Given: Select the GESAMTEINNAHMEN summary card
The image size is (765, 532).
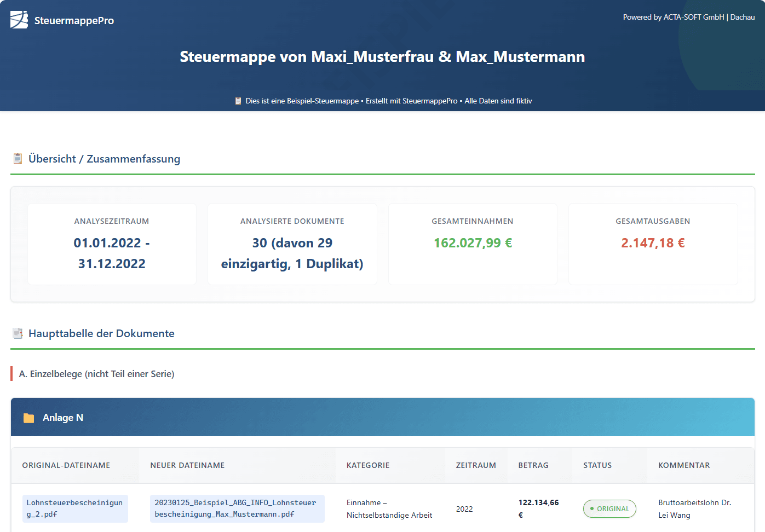Looking at the screenshot, I should 473,244.
